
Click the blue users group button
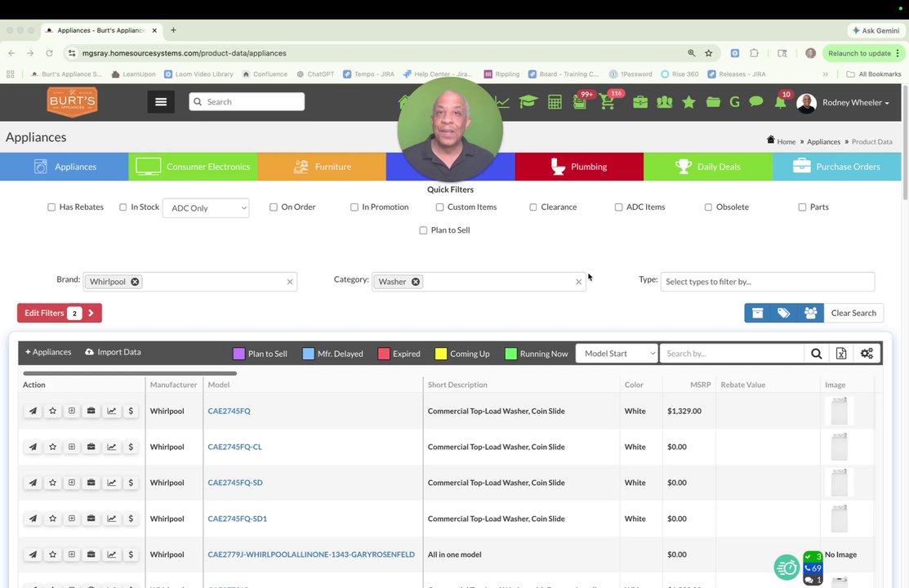810,313
